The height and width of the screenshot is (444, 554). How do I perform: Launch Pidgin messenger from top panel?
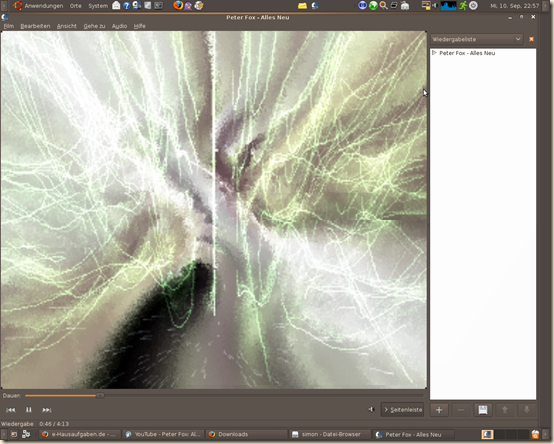tap(188, 5)
